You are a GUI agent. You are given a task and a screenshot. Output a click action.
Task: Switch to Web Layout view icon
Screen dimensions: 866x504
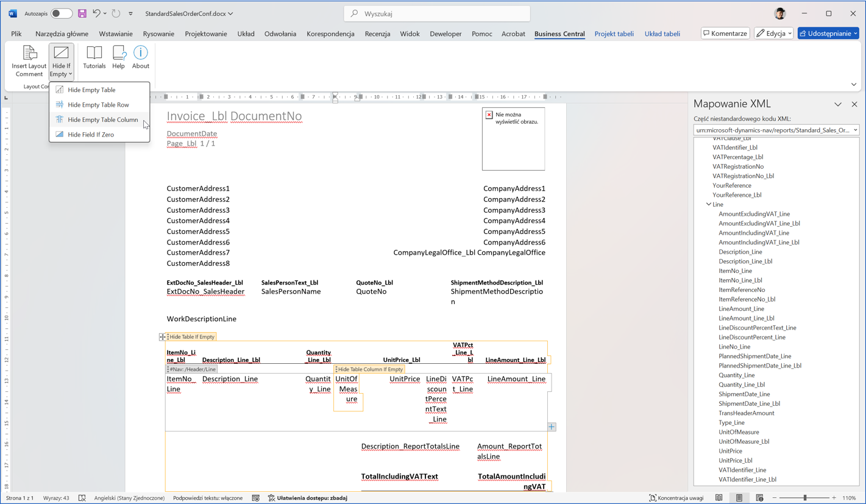click(759, 498)
